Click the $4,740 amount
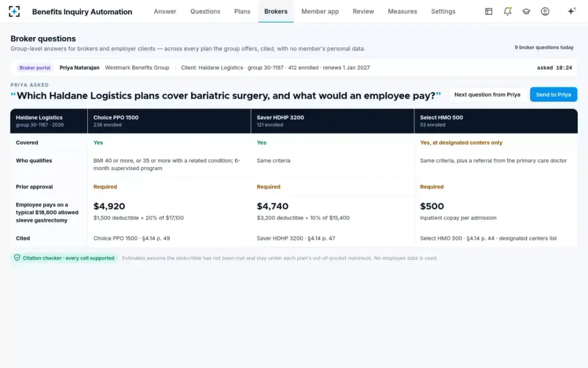Image resolution: width=588 pixels, height=368 pixels. tap(272, 206)
